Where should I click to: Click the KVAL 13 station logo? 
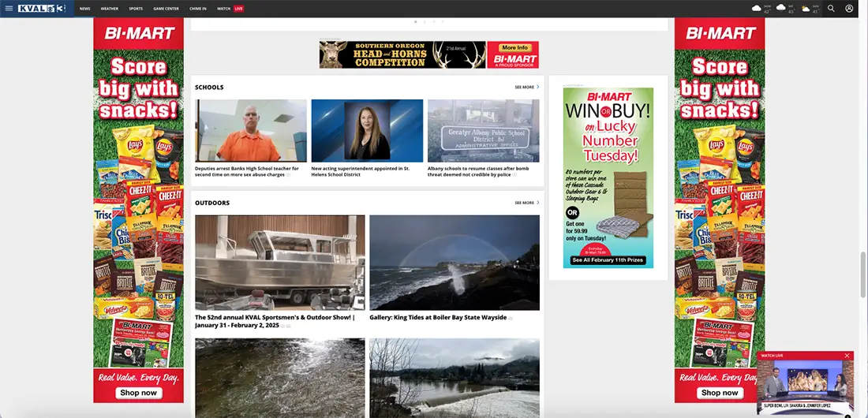pyautogui.click(x=42, y=9)
